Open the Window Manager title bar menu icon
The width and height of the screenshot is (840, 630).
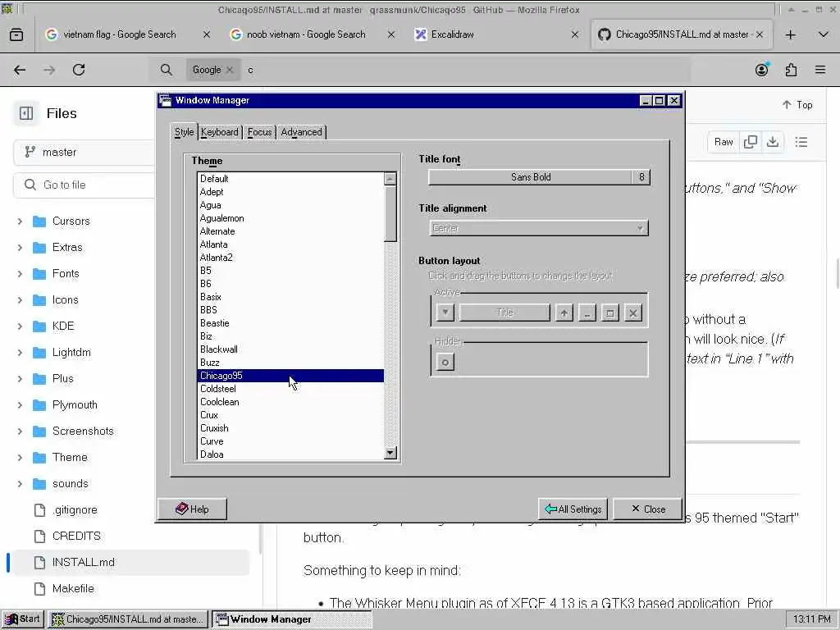click(166, 100)
